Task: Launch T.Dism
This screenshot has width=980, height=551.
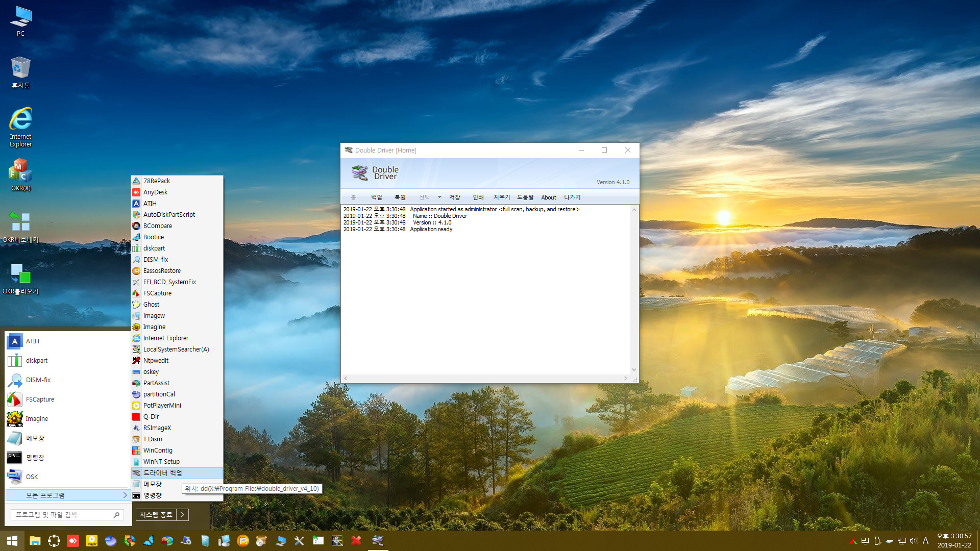Action: (177, 439)
